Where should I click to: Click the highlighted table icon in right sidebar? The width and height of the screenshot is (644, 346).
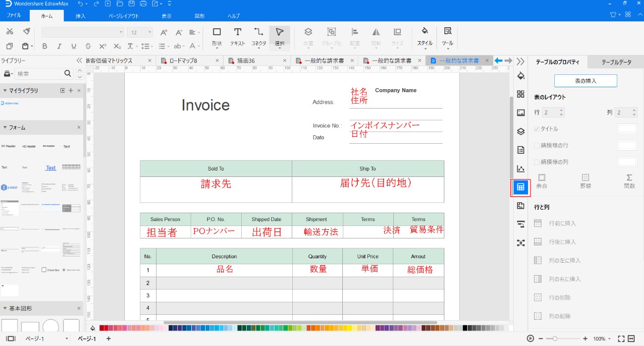tap(521, 188)
